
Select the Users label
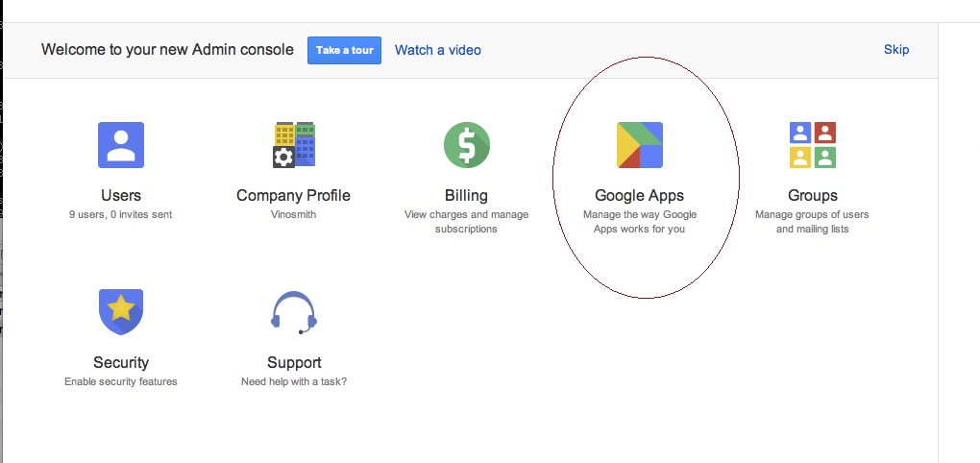tap(121, 195)
